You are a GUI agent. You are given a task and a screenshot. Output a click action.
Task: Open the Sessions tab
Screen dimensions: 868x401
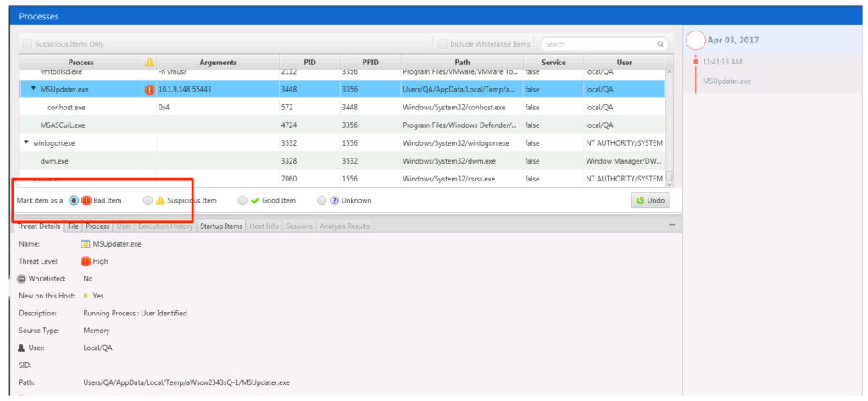tap(299, 226)
